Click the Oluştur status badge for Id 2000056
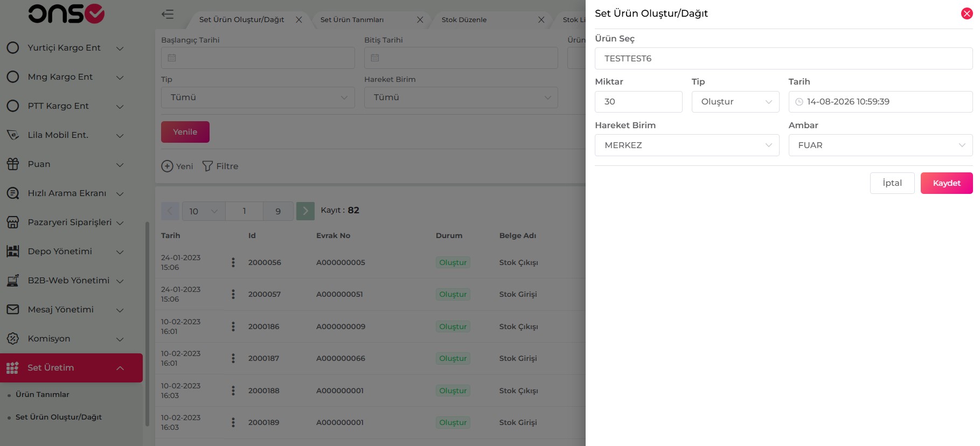 click(453, 262)
